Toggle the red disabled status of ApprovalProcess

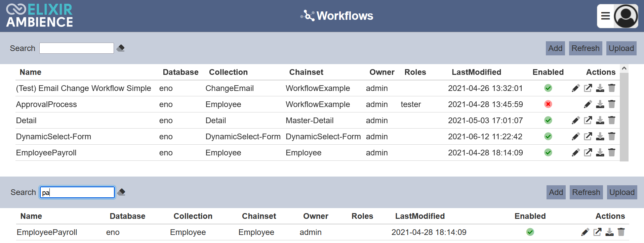(x=548, y=104)
